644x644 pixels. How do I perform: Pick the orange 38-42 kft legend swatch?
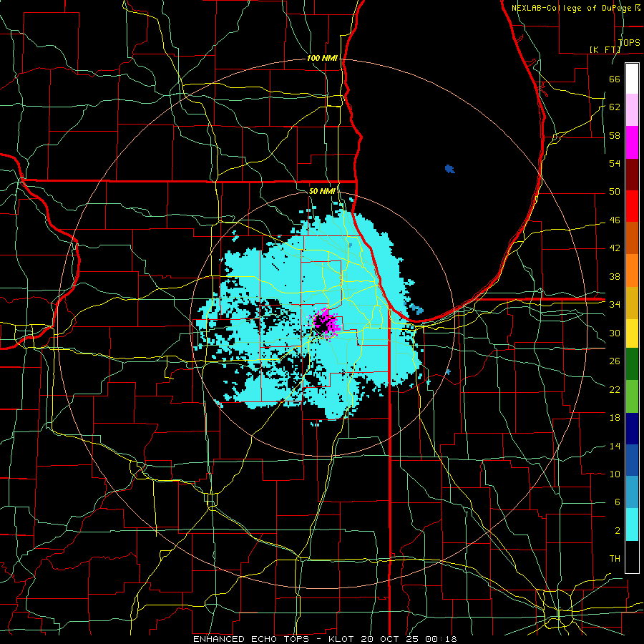pyautogui.click(x=632, y=270)
